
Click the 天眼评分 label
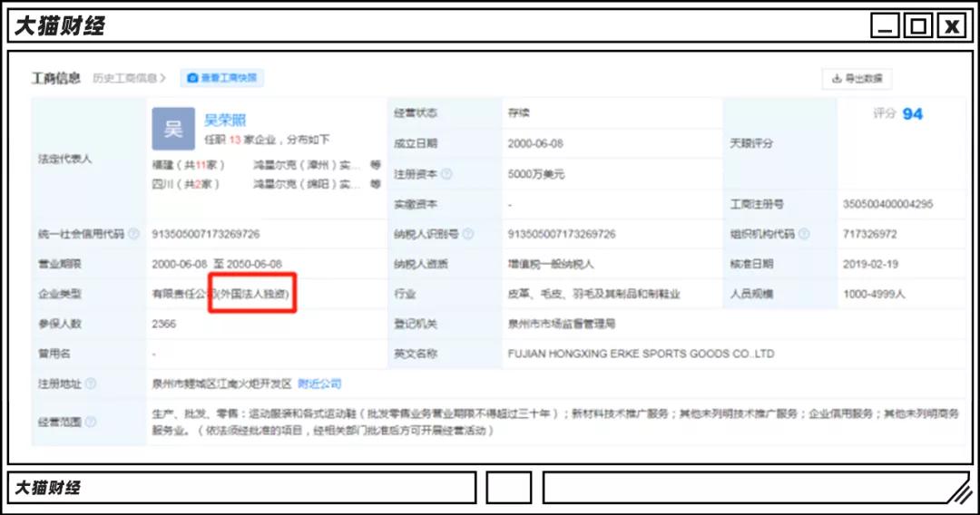(751, 143)
